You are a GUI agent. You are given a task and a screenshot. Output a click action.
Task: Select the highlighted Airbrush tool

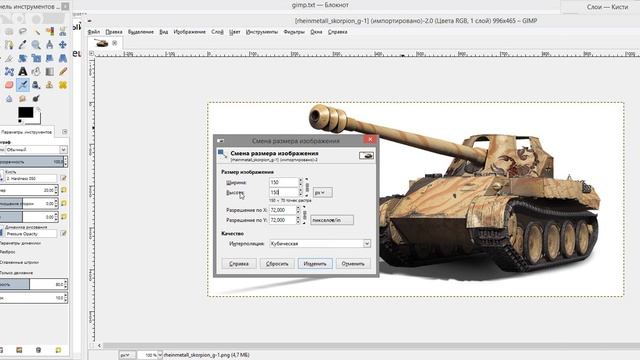coord(22,85)
